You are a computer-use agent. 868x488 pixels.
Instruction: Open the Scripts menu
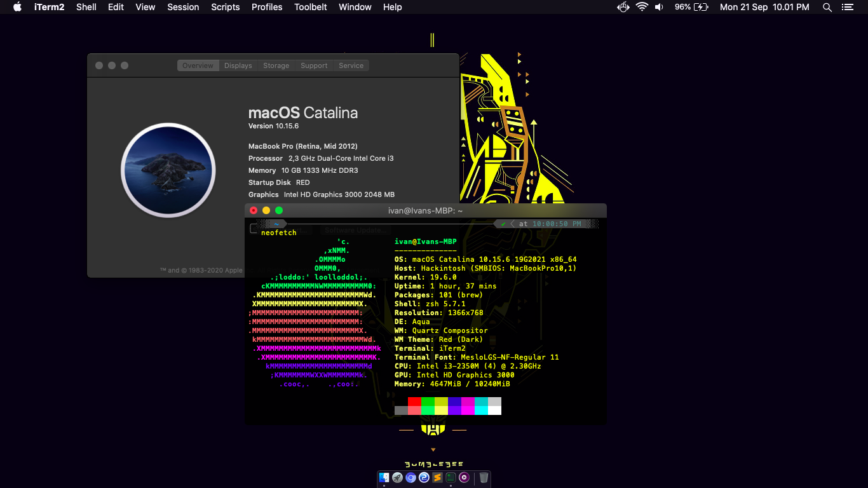tap(226, 7)
